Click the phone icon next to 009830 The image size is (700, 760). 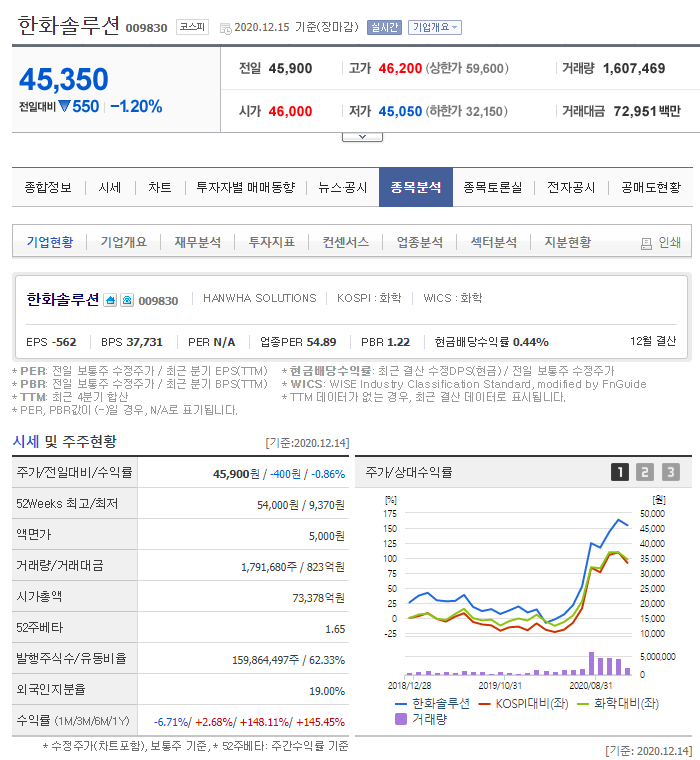[x=127, y=301]
